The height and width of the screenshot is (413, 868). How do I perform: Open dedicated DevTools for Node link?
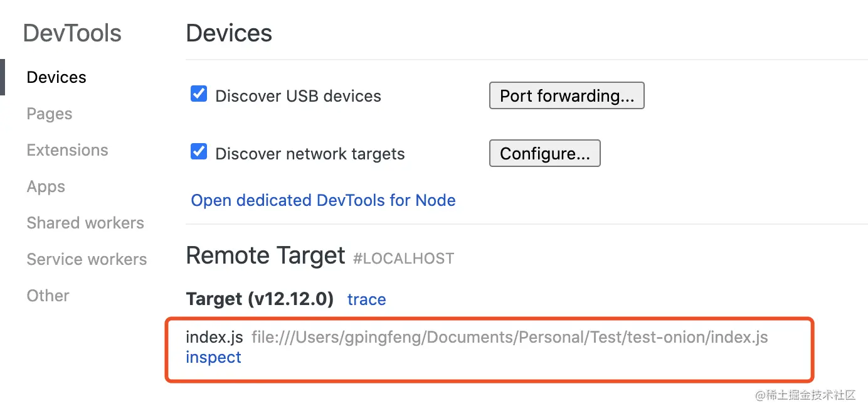(324, 200)
